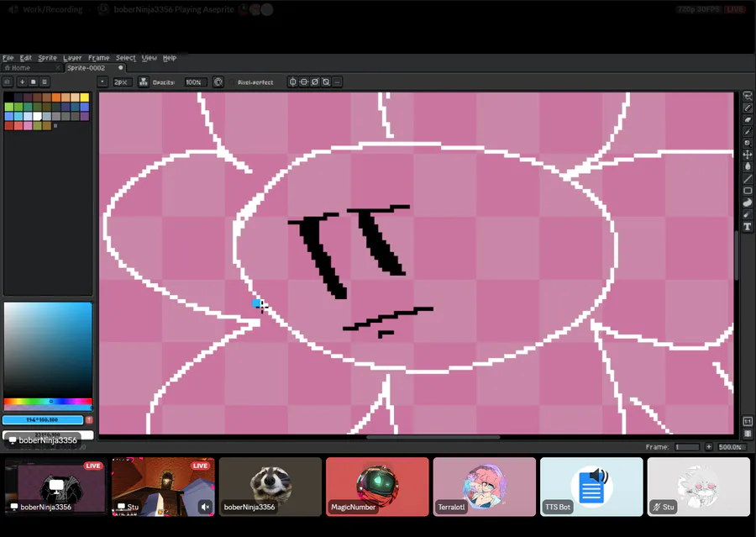Toggle timeline button below 1:1 icon
This screenshot has width=756, height=537.
[x=748, y=434]
